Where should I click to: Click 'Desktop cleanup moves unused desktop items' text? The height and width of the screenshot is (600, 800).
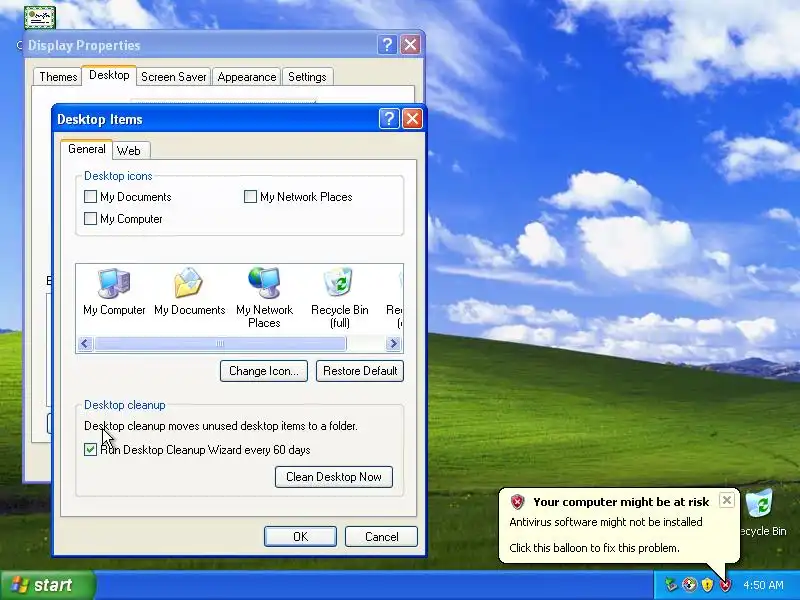tap(221, 426)
